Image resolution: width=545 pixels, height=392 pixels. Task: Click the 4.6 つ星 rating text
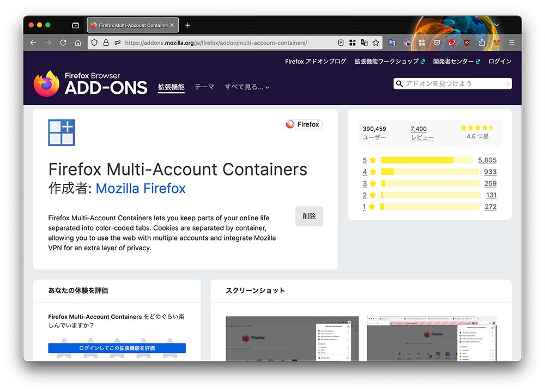[477, 136]
